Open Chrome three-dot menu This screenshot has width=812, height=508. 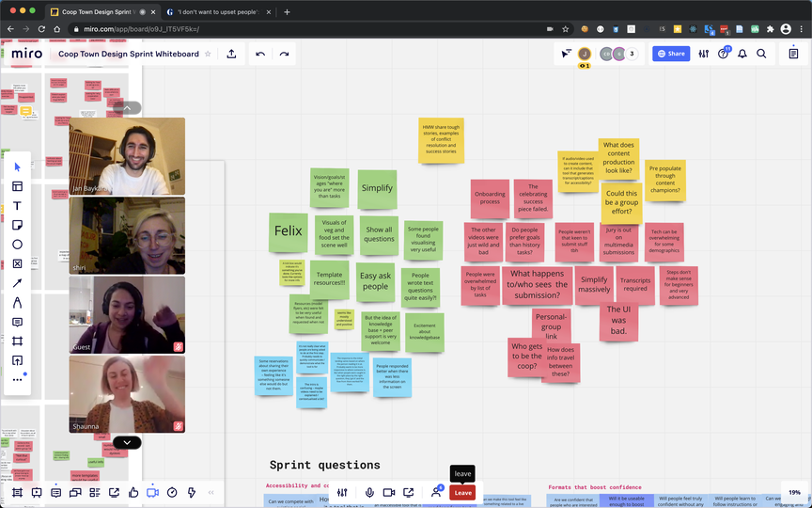[x=801, y=29]
